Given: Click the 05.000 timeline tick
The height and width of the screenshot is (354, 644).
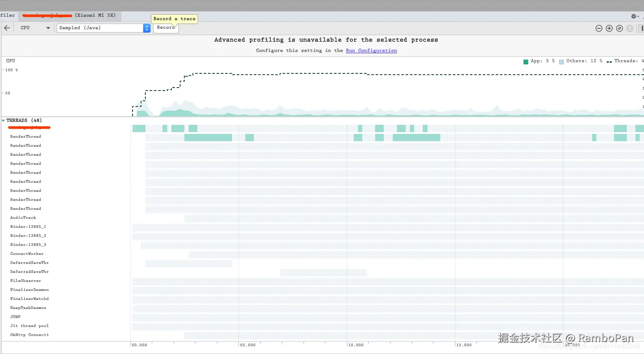Looking at the screenshot, I should (x=248, y=345).
